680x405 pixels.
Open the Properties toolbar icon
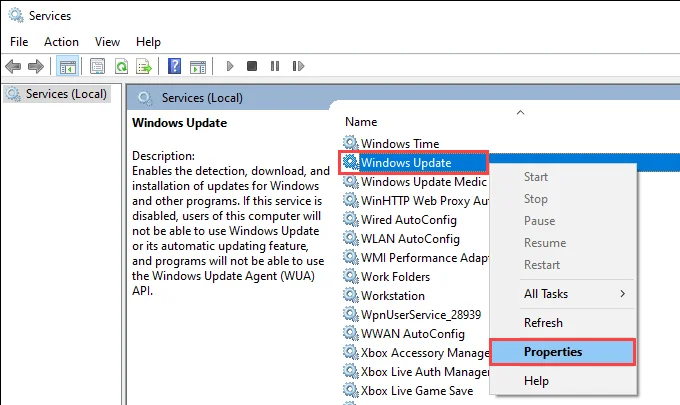tap(98, 66)
